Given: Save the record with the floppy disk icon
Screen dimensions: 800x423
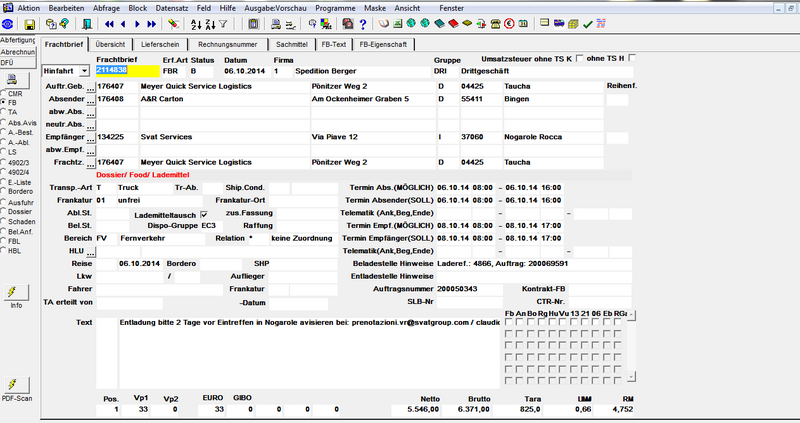Looking at the screenshot, I should tap(30, 24).
